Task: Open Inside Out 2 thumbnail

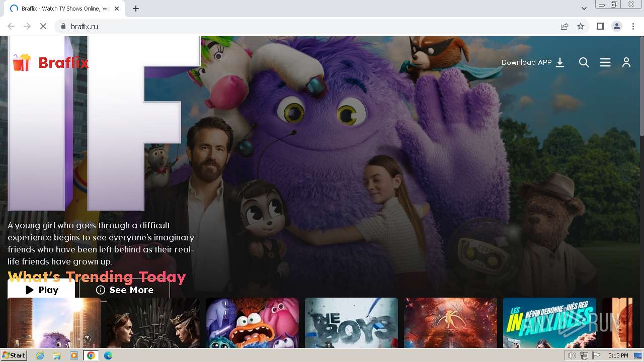Action: [x=252, y=323]
